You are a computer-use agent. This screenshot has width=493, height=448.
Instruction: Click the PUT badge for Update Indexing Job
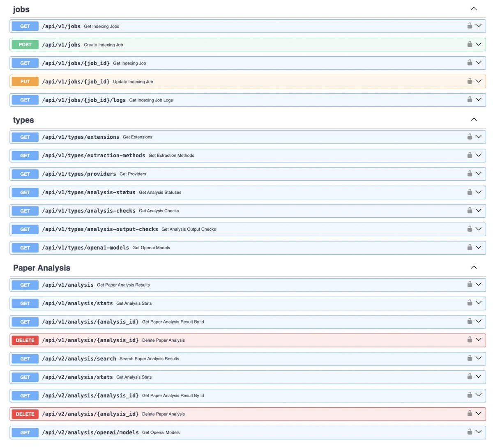click(x=25, y=82)
